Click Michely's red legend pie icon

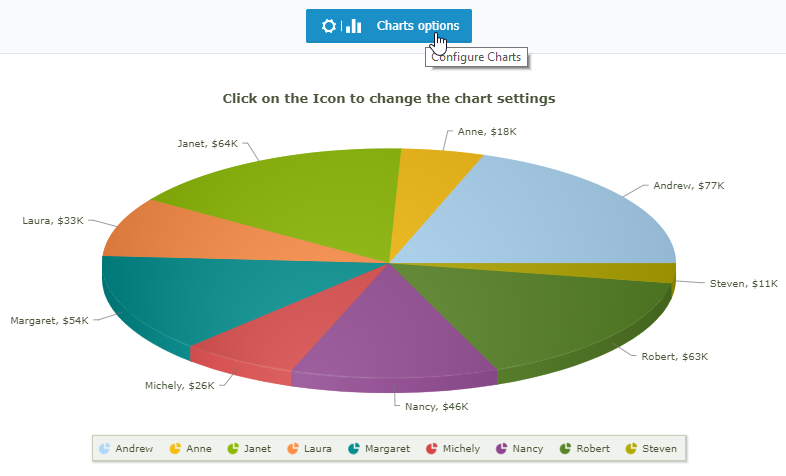[431, 448]
